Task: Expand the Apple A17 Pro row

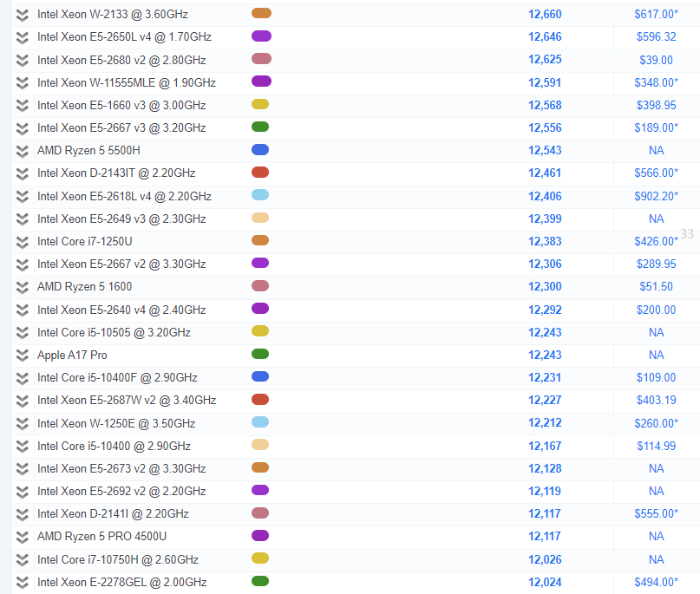Action: click(23, 356)
